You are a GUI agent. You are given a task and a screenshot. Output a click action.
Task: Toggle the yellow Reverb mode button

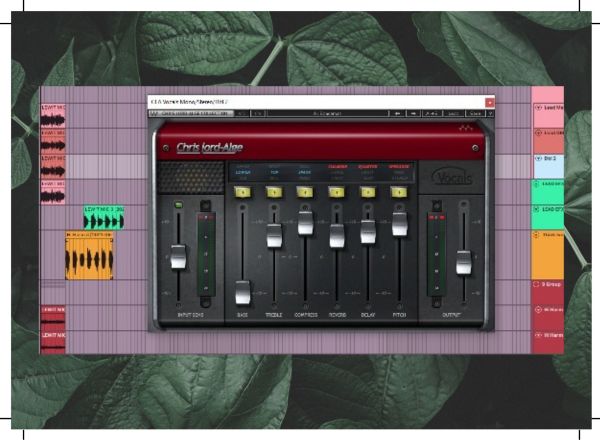337,191
